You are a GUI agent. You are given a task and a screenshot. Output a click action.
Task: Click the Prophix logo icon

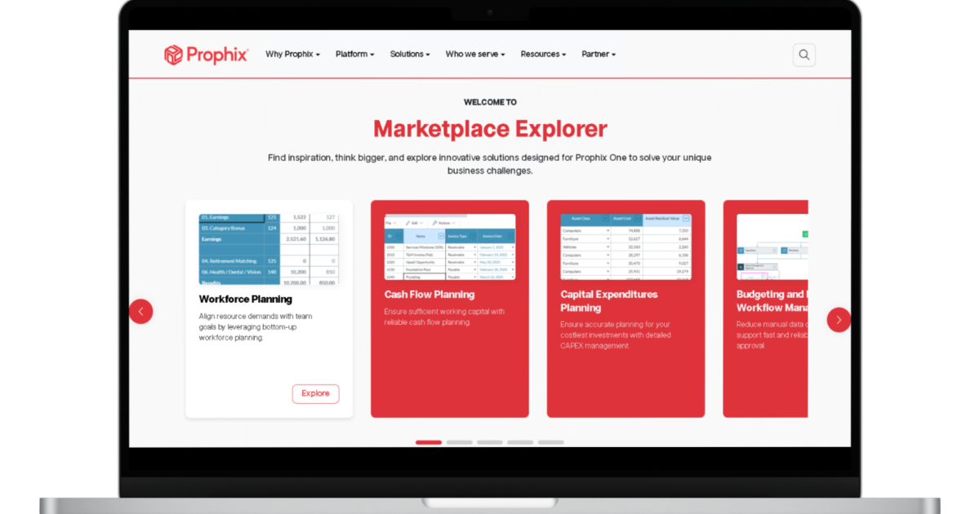(x=174, y=53)
